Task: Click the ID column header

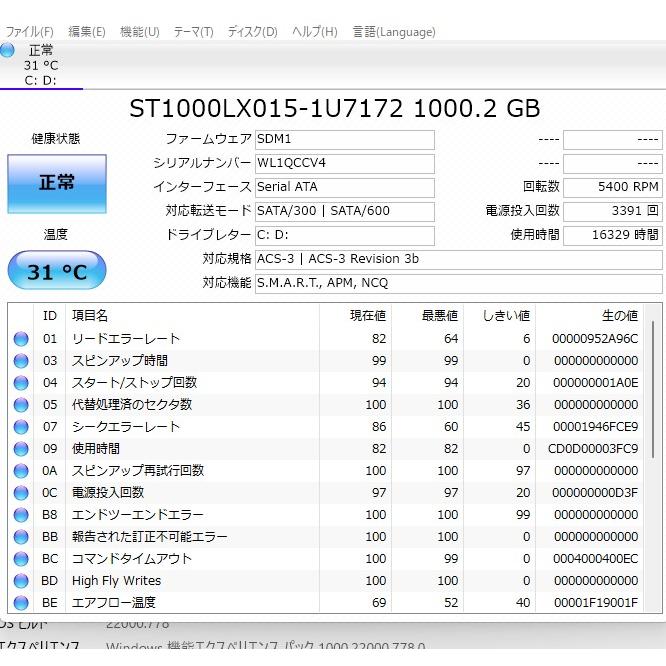Action: [x=50, y=316]
